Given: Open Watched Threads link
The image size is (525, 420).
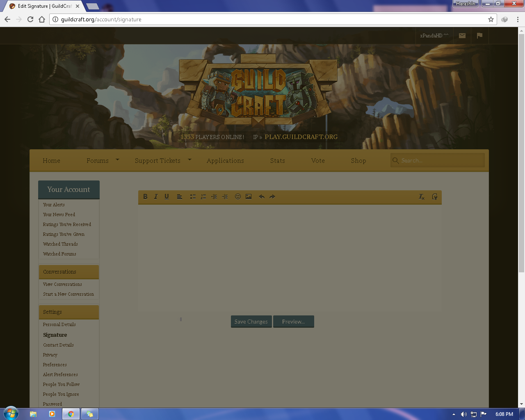Looking at the screenshot, I should (60, 244).
